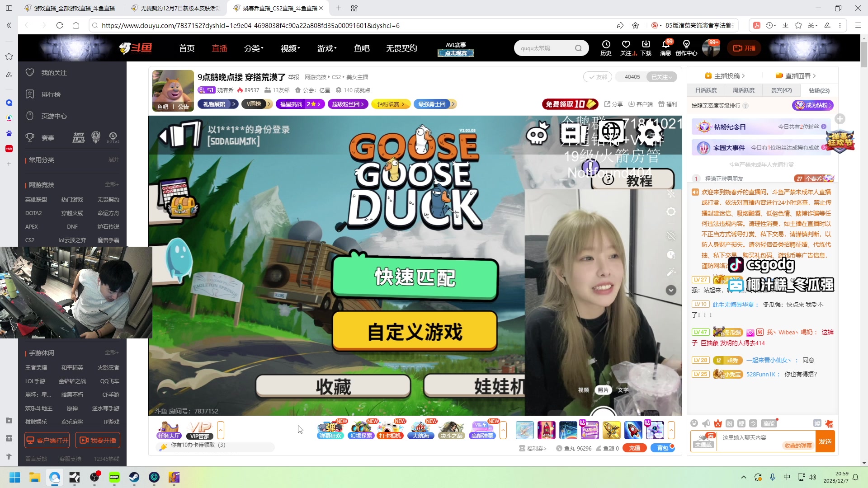
Task: Toggle the 滤 danmu filter in chat toolbar
Action: coord(817,423)
